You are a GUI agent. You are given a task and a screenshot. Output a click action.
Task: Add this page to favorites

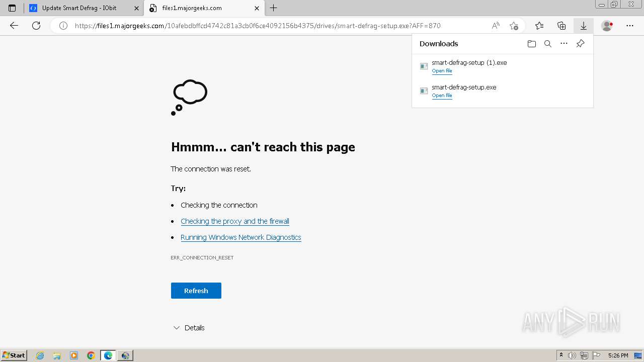point(514,26)
